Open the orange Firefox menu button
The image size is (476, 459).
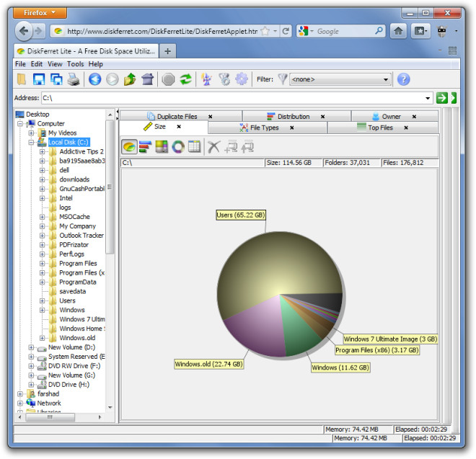pos(40,13)
